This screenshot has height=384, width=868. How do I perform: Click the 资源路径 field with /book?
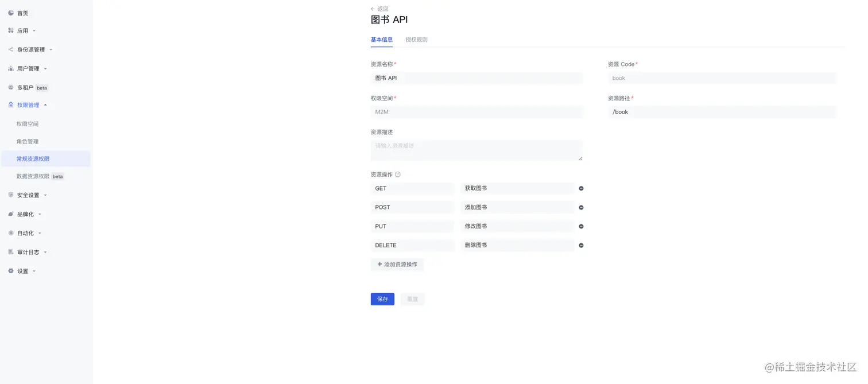(722, 112)
